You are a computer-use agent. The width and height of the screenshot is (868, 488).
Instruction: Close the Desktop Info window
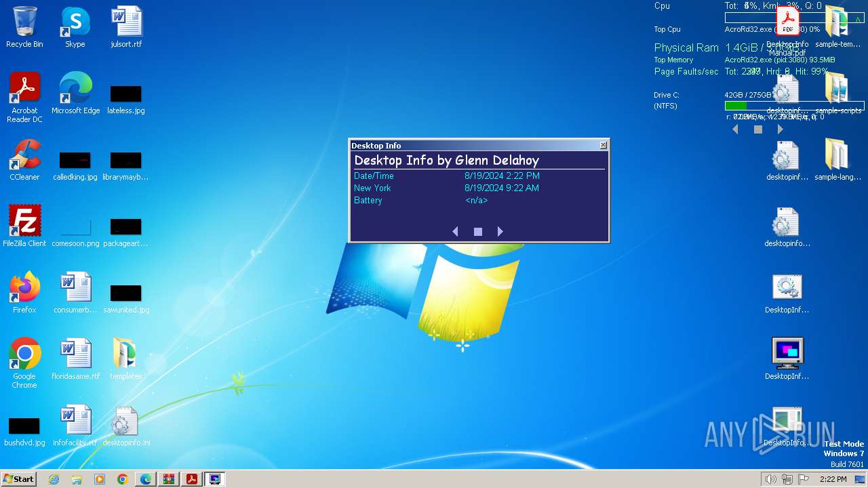pyautogui.click(x=604, y=145)
